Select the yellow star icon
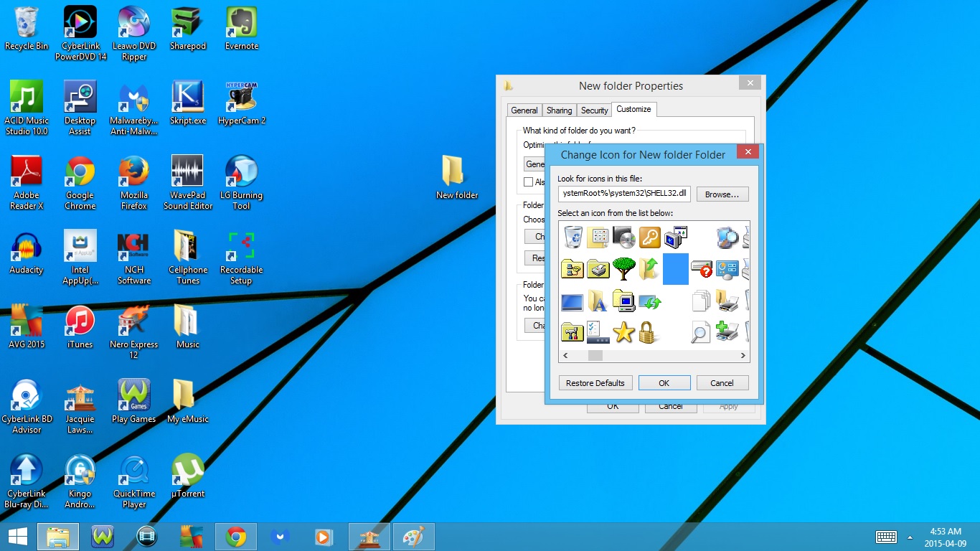Viewport: 980px width, 551px height. [x=623, y=331]
